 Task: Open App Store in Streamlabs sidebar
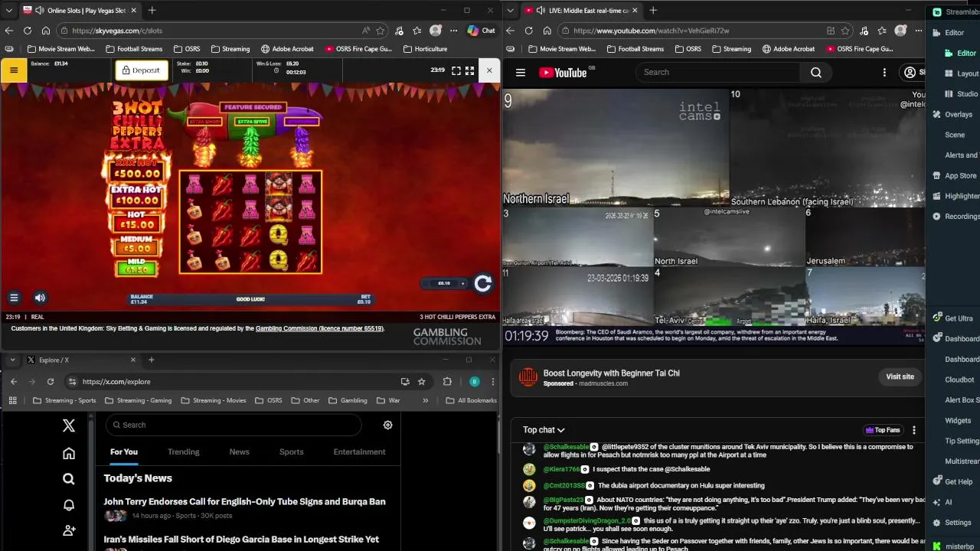tap(954, 176)
